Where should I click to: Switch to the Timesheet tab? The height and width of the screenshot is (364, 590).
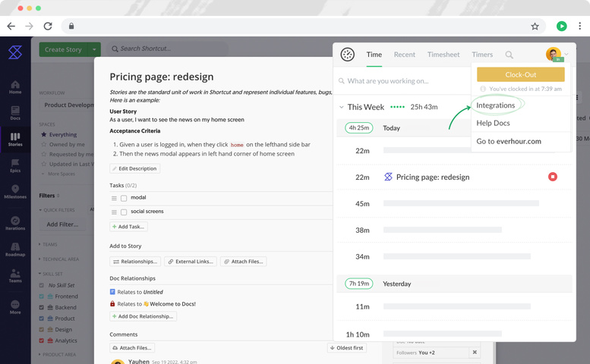click(x=443, y=55)
